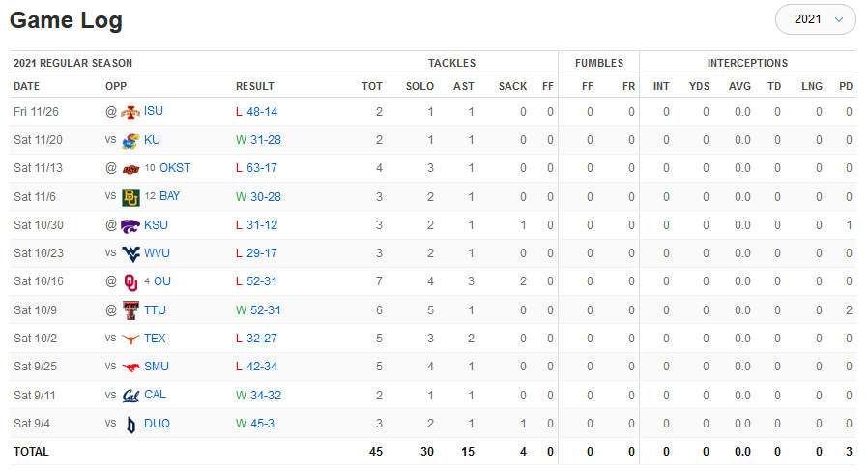This screenshot has width=868, height=471.
Task: Click the Texas Tech logo icon
Action: coord(130,310)
